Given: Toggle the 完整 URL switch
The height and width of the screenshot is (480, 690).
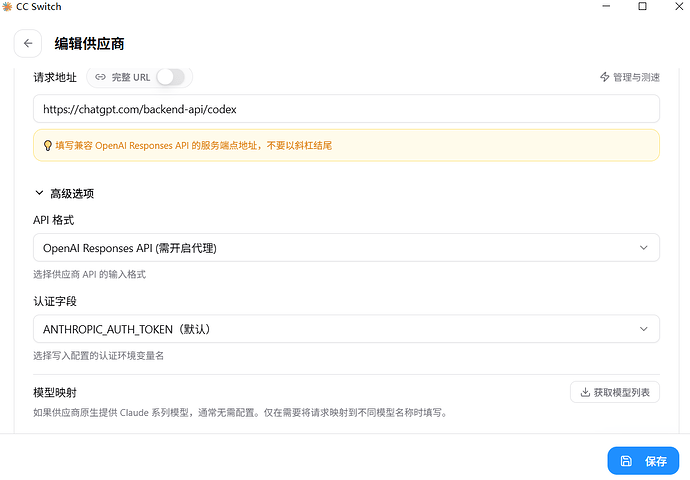Looking at the screenshot, I should pos(171,77).
